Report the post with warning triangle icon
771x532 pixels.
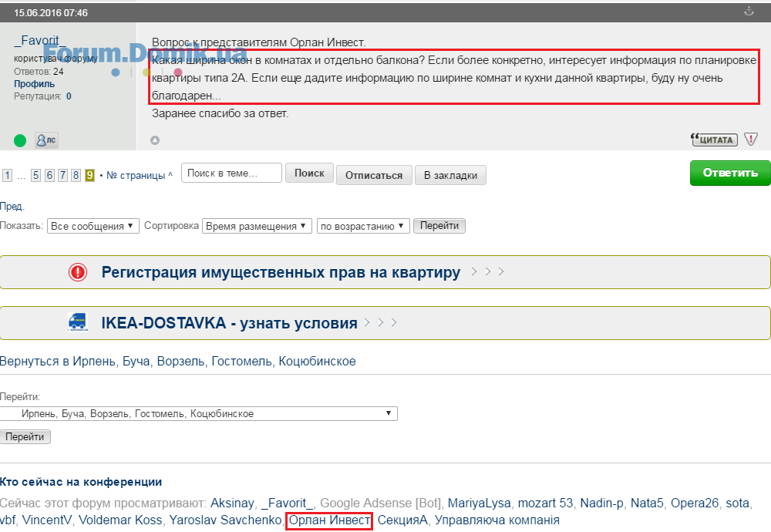tap(751, 140)
